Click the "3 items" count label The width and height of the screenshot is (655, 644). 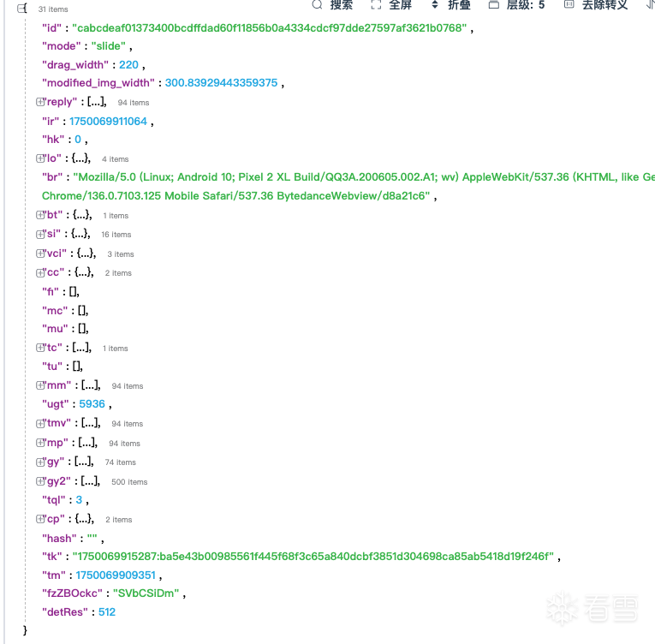[x=121, y=254]
